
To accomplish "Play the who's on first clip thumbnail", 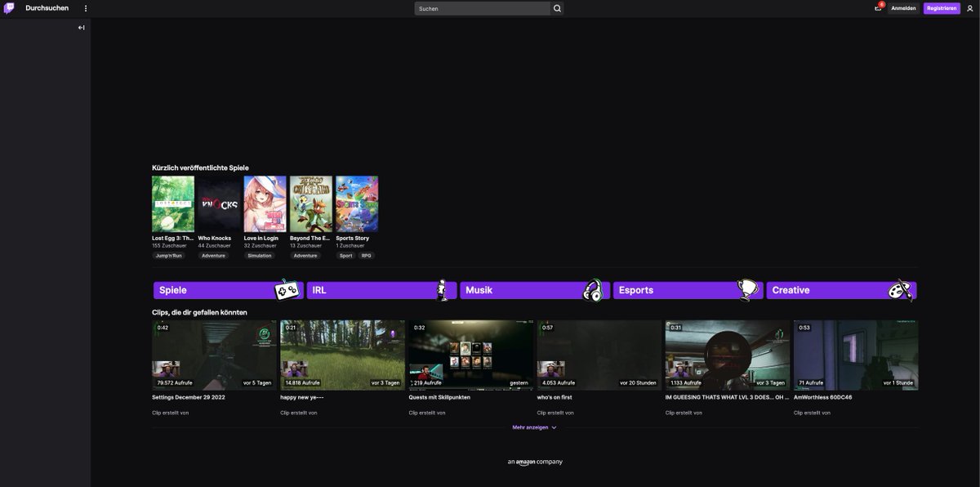I will 599,355.
